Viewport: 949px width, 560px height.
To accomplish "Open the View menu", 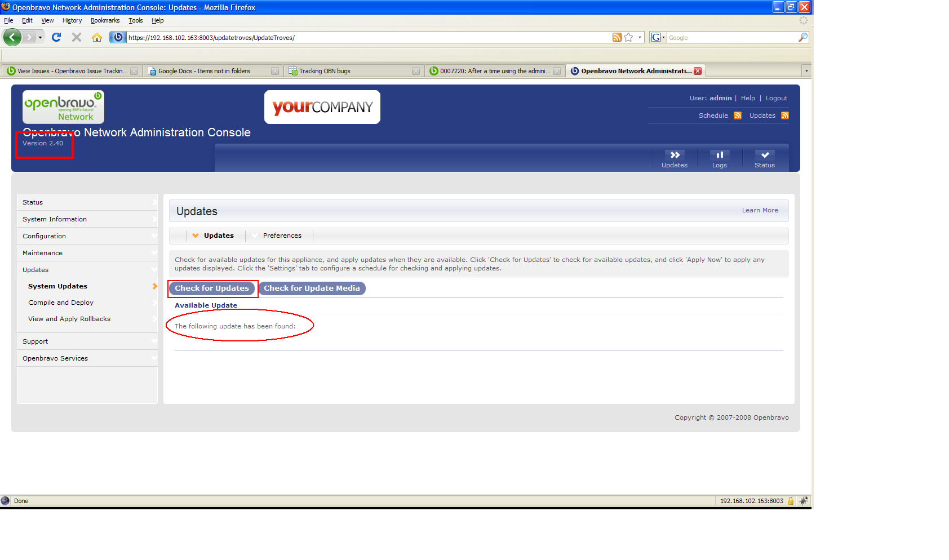I will point(47,20).
